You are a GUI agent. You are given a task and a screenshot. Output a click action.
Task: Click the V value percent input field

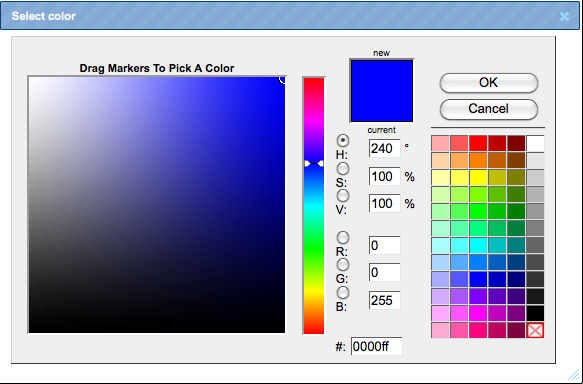tap(384, 203)
